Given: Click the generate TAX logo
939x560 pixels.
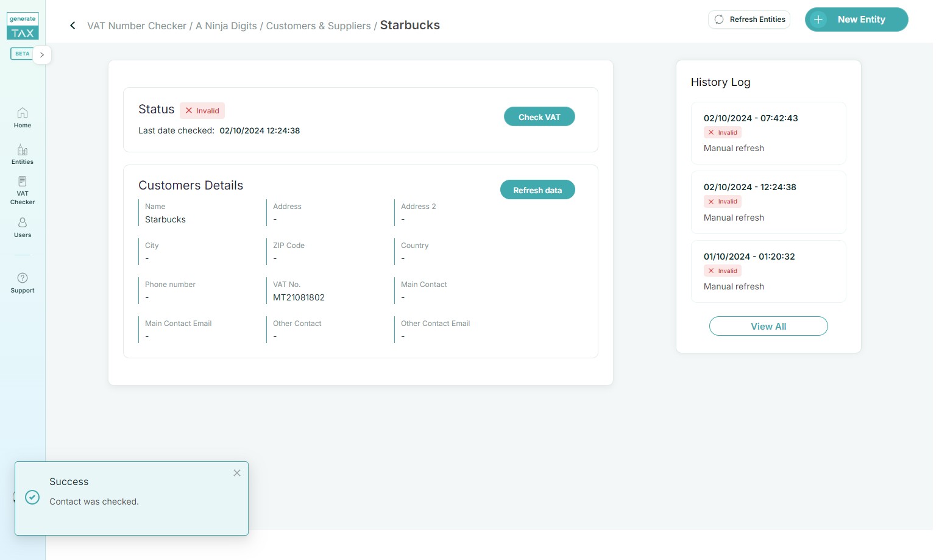Looking at the screenshot, I should point(23,26).
